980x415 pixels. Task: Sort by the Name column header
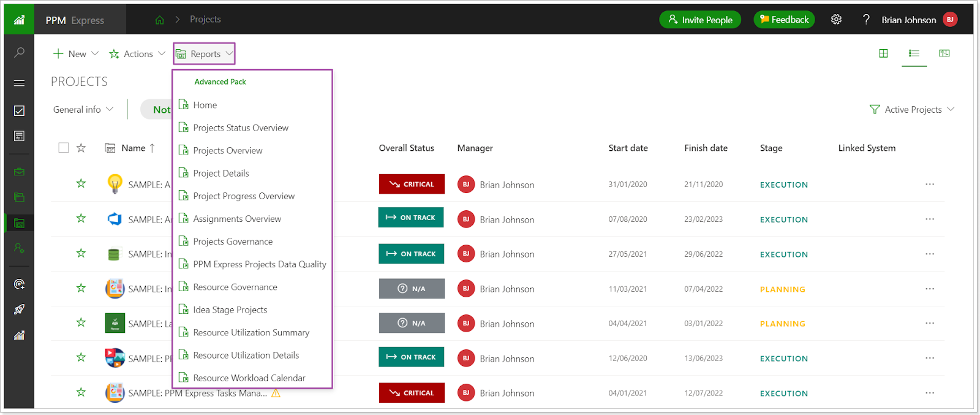134,148
